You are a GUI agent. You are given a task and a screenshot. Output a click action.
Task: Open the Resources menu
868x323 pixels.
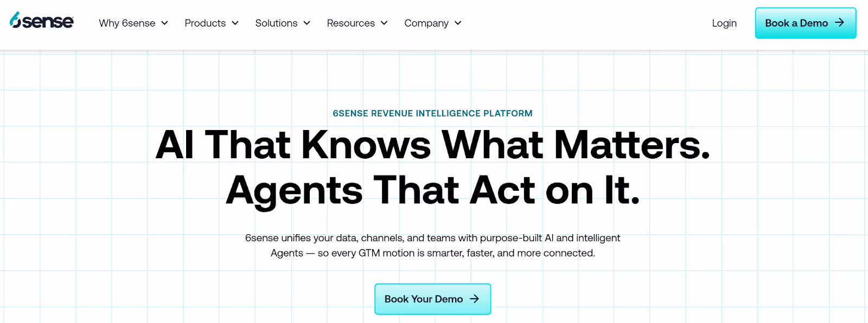pyautogui.click(x=357, y=23)
